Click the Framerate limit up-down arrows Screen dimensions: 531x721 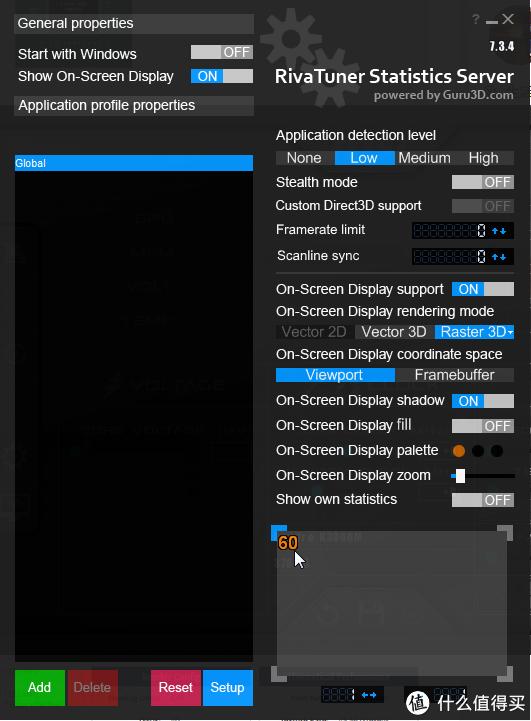click(499, 231)
